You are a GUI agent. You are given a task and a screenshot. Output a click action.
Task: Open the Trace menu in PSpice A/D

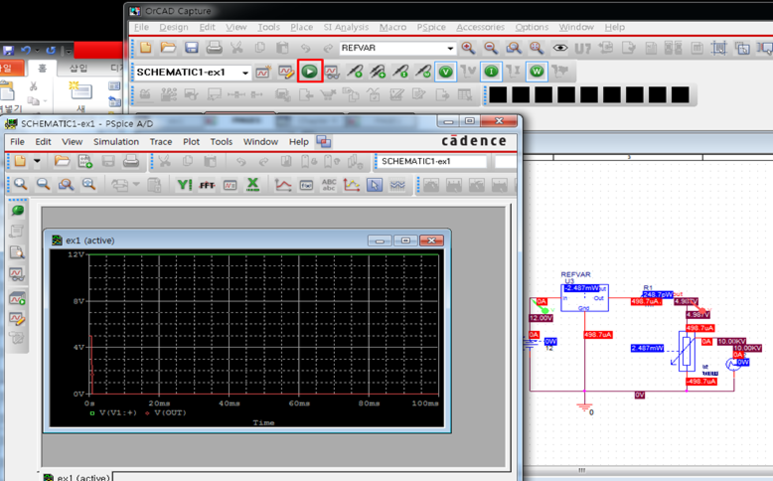[x=161, y=142]
